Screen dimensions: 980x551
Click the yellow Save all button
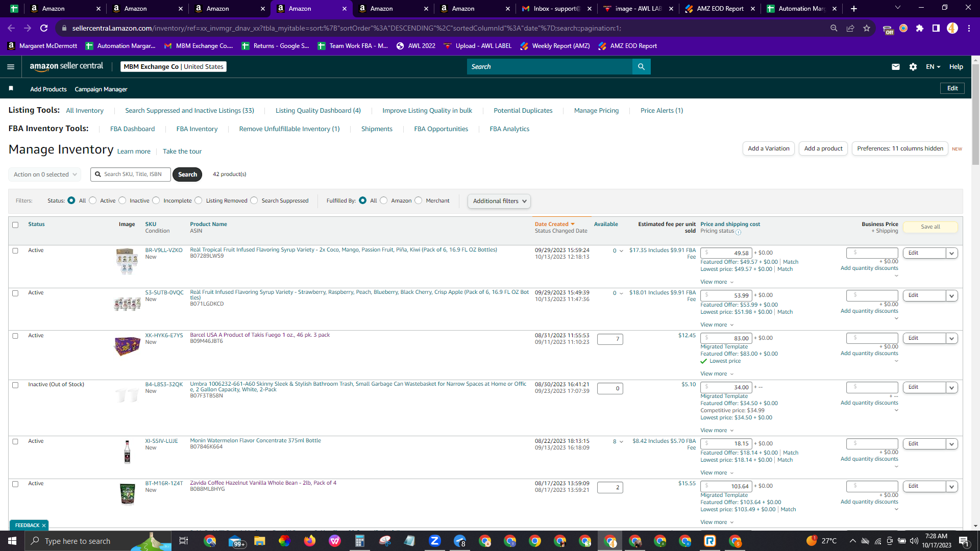(930, 227)
